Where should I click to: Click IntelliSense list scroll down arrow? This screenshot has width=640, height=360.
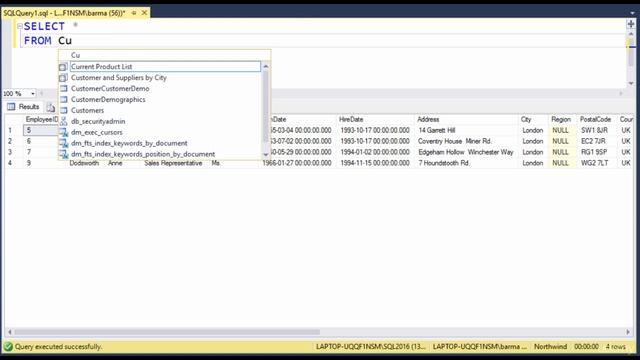pos(266,155)
